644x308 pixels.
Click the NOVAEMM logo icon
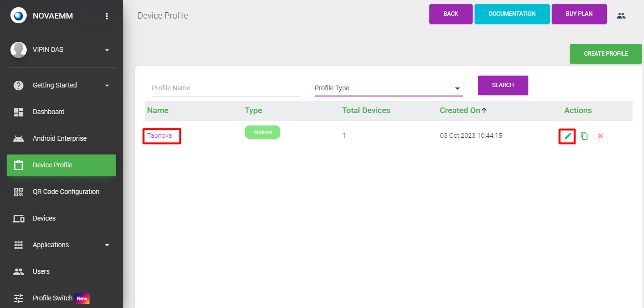[19, 16]
